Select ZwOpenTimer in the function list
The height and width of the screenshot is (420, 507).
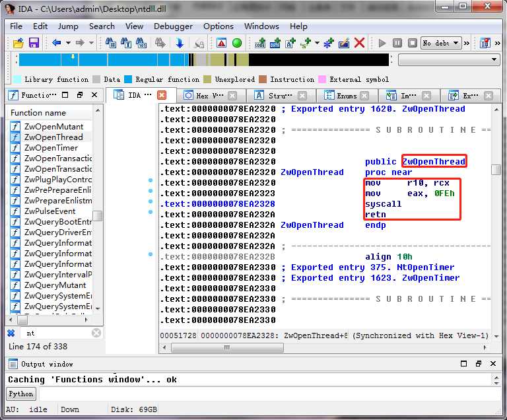tap(50, 147)
